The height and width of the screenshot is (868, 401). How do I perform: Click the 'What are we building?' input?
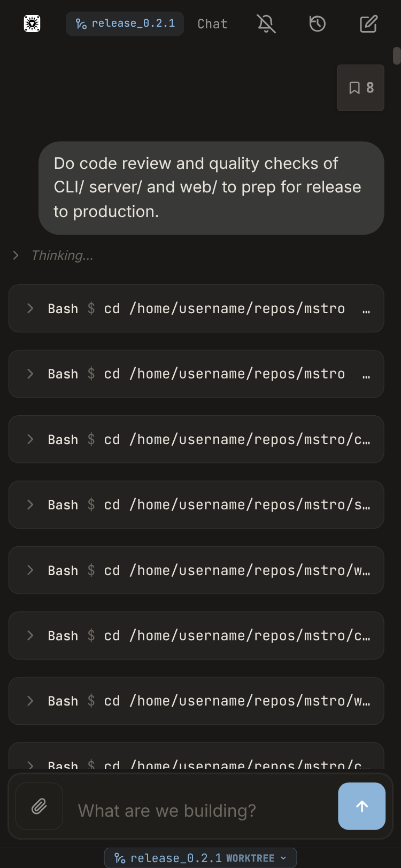(203, 810)
